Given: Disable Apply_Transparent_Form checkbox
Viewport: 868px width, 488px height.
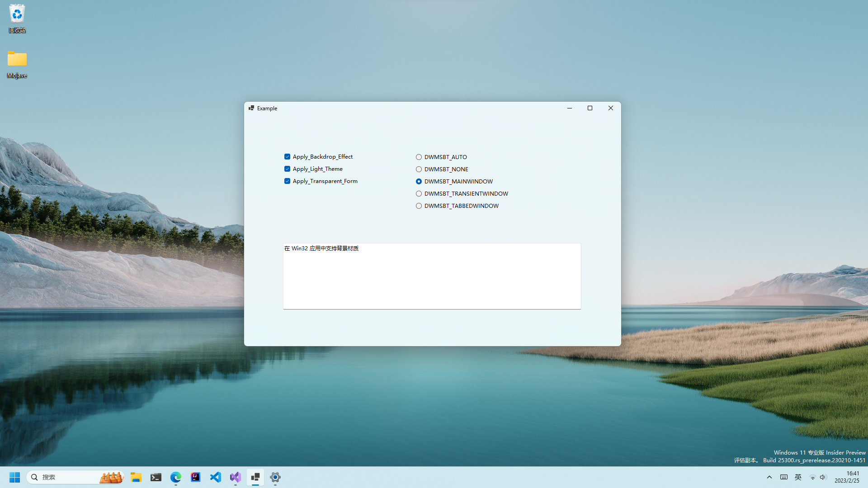Looking at the screenshot, I should tap(287, 181).
